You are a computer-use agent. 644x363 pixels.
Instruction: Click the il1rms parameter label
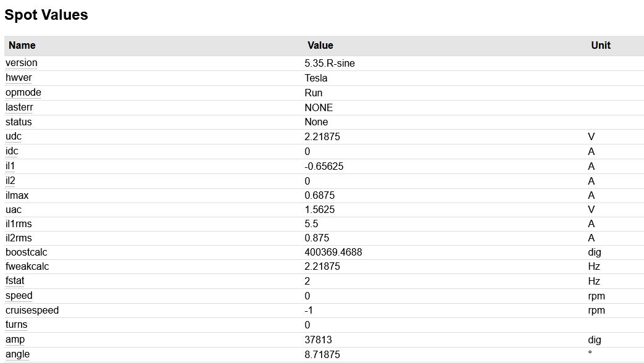[x=19, y=223]
